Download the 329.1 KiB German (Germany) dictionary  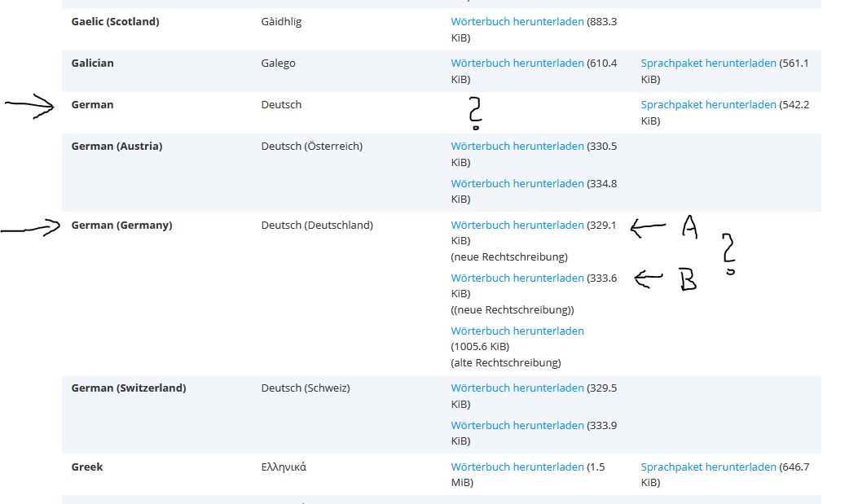coord(517,226)
